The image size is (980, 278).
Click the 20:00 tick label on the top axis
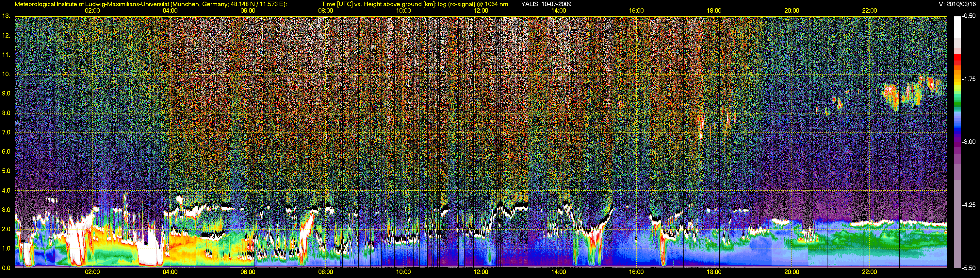point(792,11)
